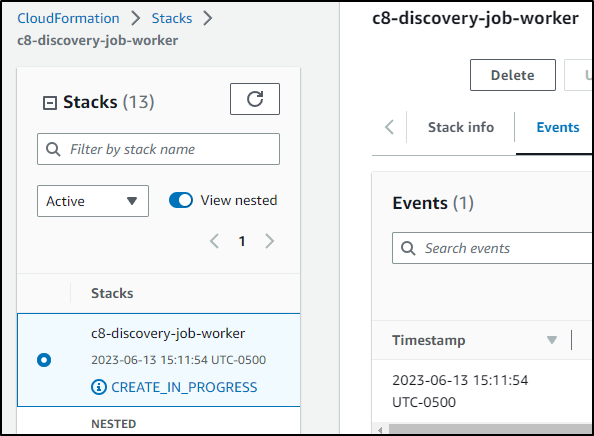The height and width of the screenshot is (436, 594).
Task: Go to next page of stacks
Action: click(269, 241)
